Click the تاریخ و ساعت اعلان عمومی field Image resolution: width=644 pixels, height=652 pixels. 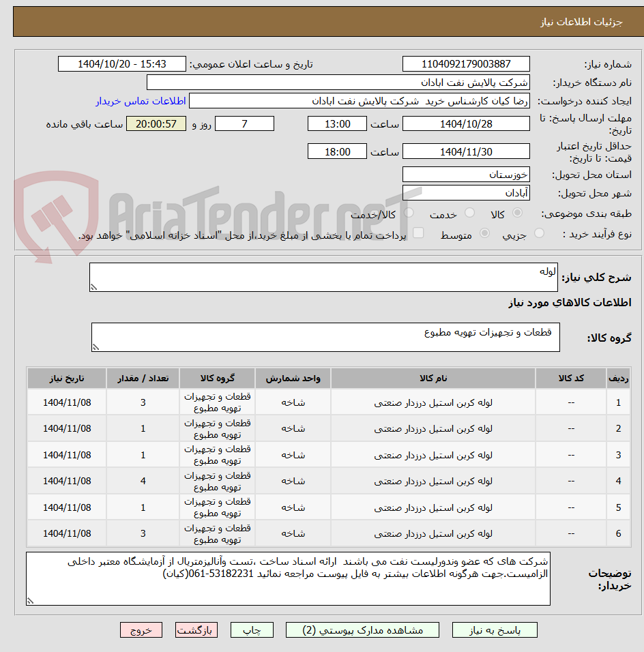pyautogui.click(x=123, y=63)
